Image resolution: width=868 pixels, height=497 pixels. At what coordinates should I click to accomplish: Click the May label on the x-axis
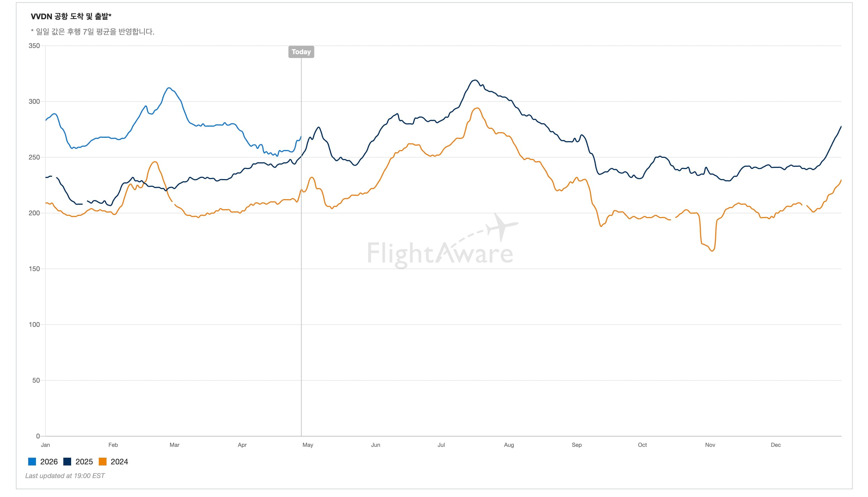308,445
